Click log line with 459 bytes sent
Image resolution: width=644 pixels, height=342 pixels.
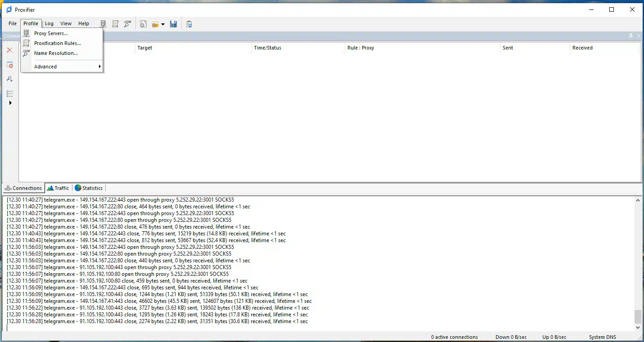[x=127, y=281]
